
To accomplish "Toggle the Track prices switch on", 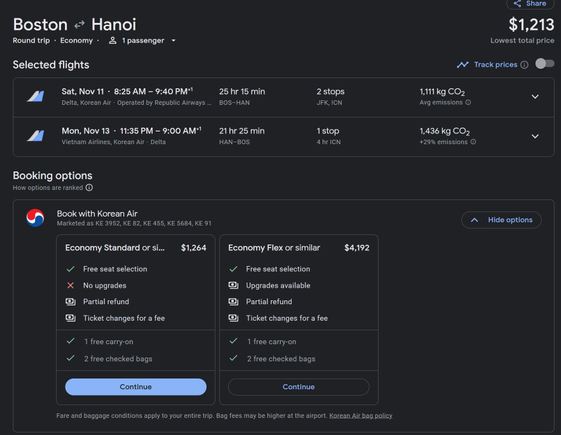I will (x=545, y=64).
